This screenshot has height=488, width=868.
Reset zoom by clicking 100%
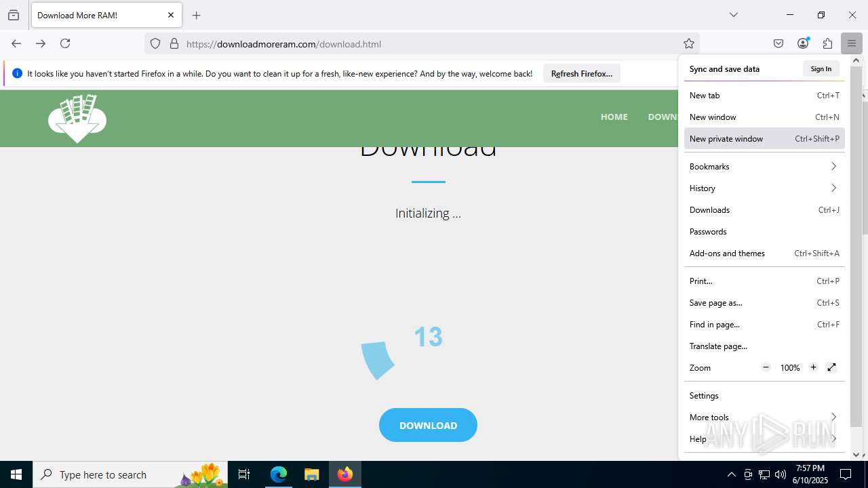click(x=790, y=368)
